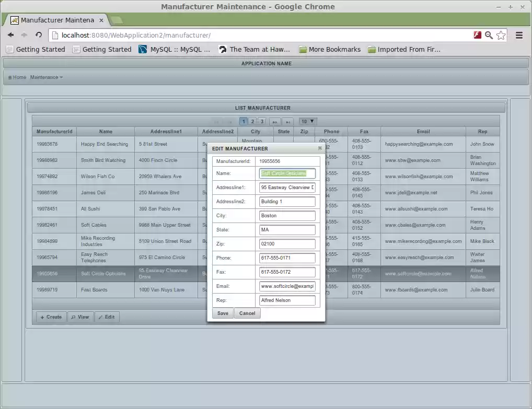Open the More Bookmarks folder
Image resolution: width=532 pixels, height=409 pixels.
pyautogui.click(x=329, y=50)
